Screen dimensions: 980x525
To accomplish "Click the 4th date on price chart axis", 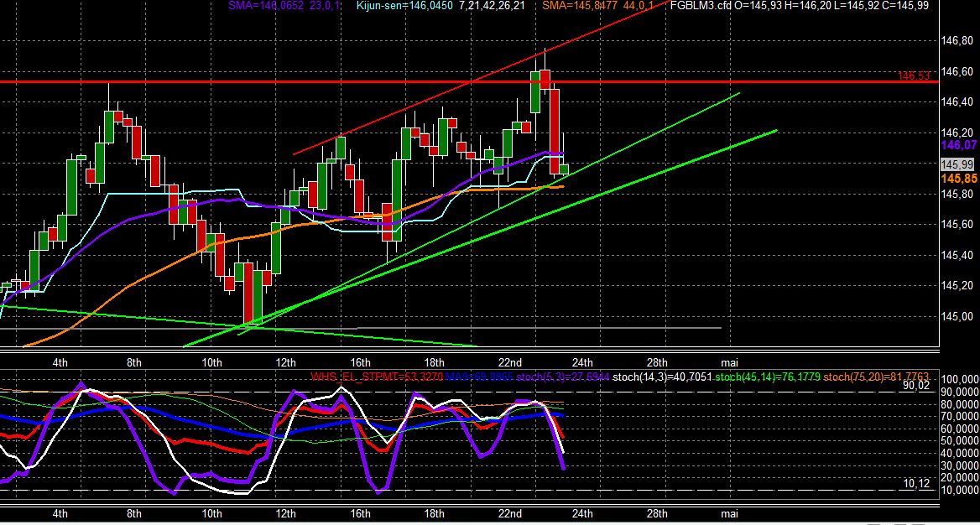I will [60, 362].
